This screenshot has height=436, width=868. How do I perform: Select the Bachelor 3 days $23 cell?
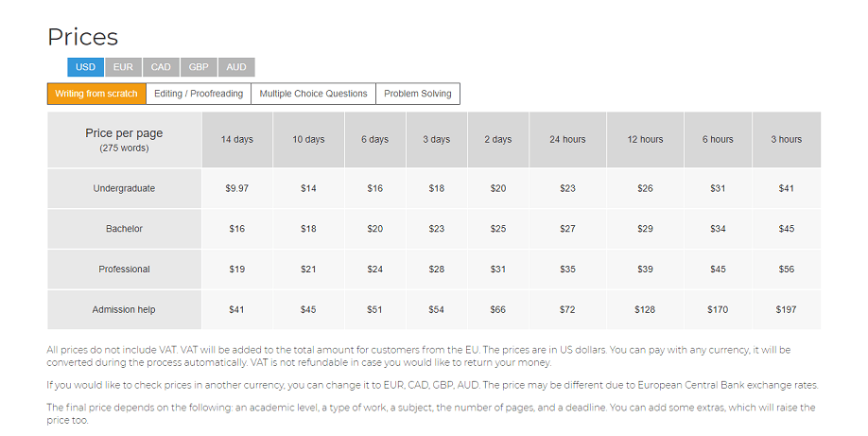[437, 229]
